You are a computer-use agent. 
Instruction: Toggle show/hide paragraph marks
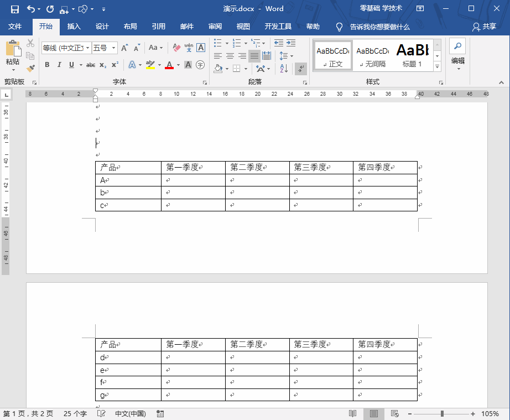click(x=301, y=68)
